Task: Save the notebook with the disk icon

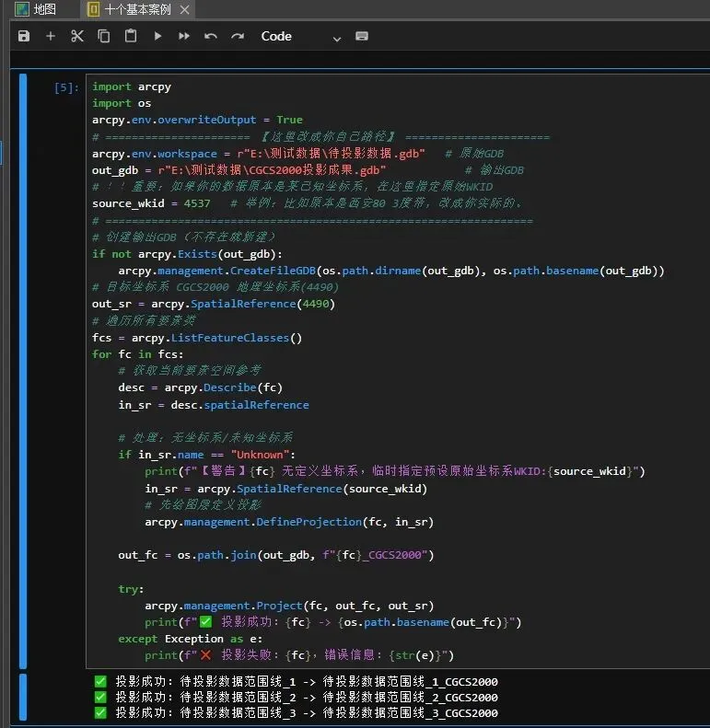Action: (x=24, y=36)
